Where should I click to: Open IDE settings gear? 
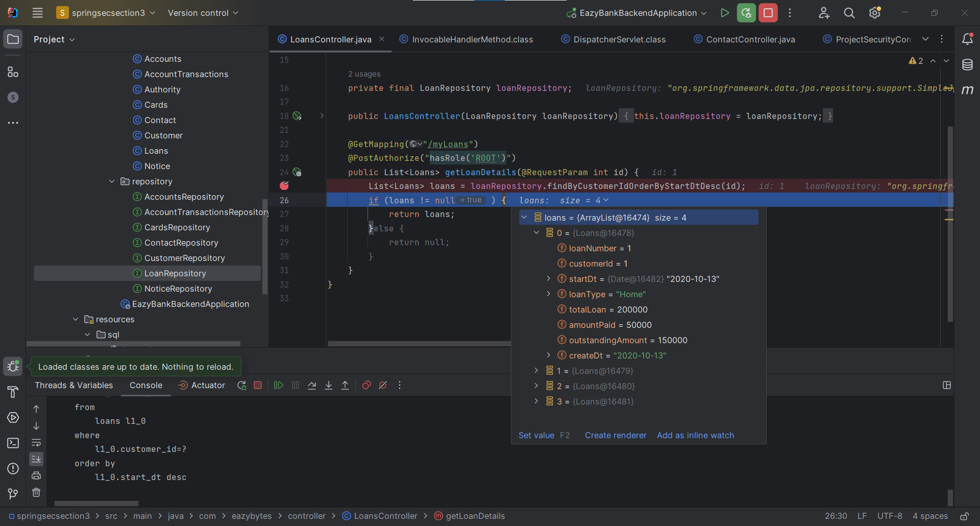(874, 13)
